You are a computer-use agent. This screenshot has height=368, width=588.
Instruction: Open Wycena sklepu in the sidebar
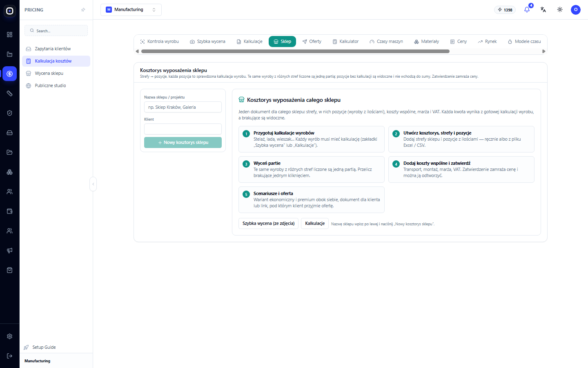point(56,74)
